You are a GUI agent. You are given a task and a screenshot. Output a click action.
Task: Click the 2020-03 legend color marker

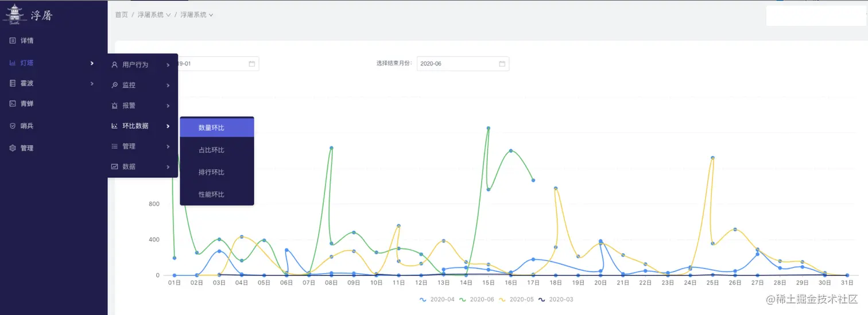pyautogui.click(x=543, y=300)
